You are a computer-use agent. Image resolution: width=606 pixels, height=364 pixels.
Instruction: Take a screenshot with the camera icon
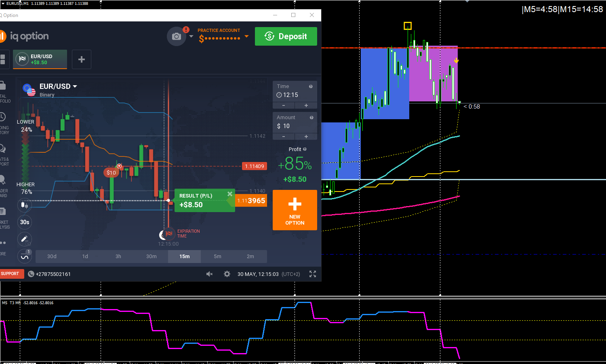(x=177, y=37)
